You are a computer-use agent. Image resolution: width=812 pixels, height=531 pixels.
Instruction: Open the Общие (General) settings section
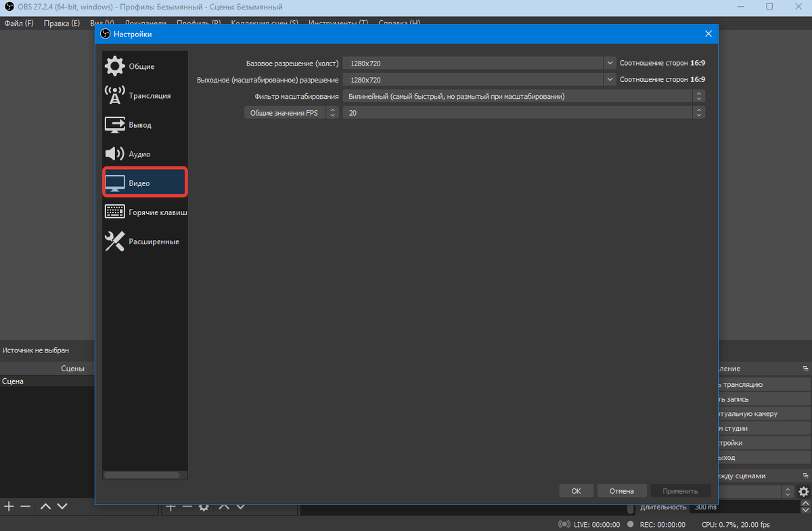(x=145, y=66)
